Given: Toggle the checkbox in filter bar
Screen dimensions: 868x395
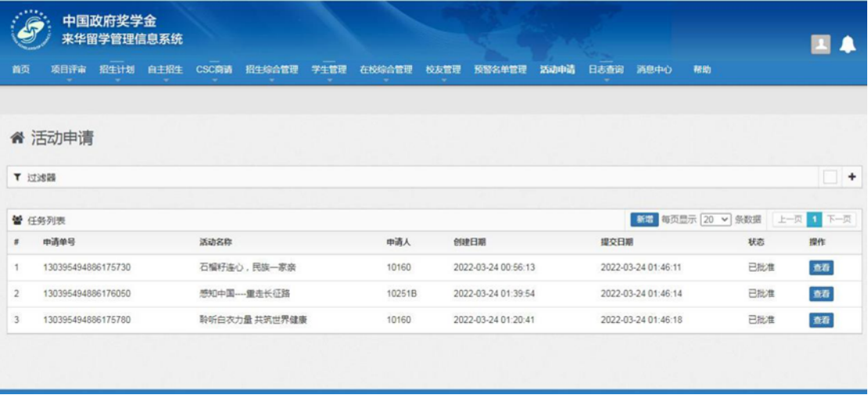Looking at the screenshot, I should (x=830, y=178).
